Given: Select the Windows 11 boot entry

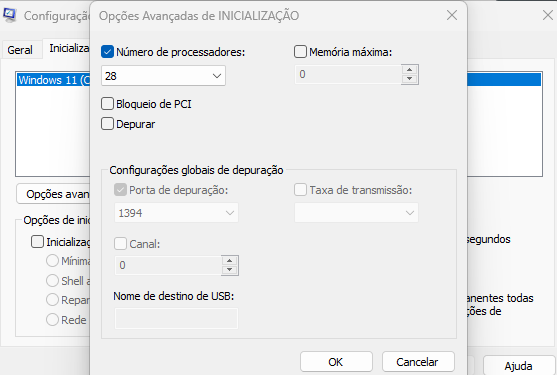Looking at the screenshot, I should coord(53,80).
